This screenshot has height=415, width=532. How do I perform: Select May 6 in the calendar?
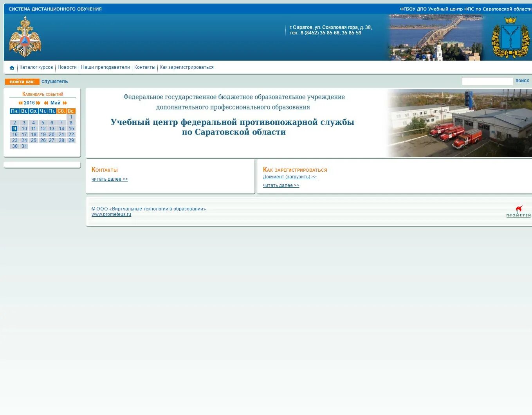pyautogui.click(x=52, y=123)
